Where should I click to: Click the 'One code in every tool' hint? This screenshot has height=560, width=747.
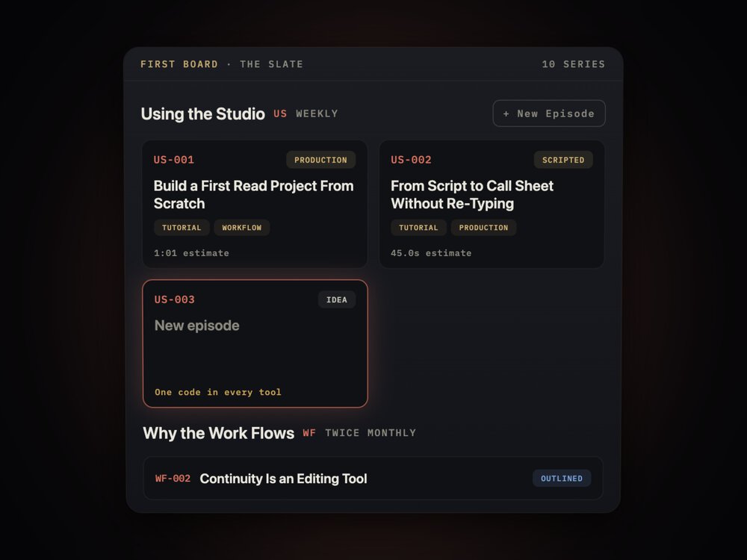tap(217, 392)
